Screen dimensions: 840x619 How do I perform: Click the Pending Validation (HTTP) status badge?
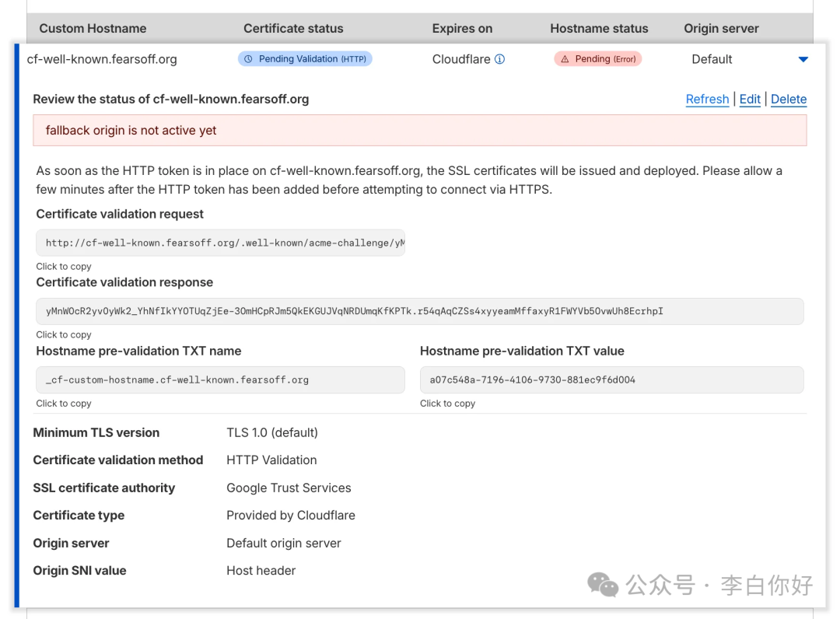pos(305,58)
